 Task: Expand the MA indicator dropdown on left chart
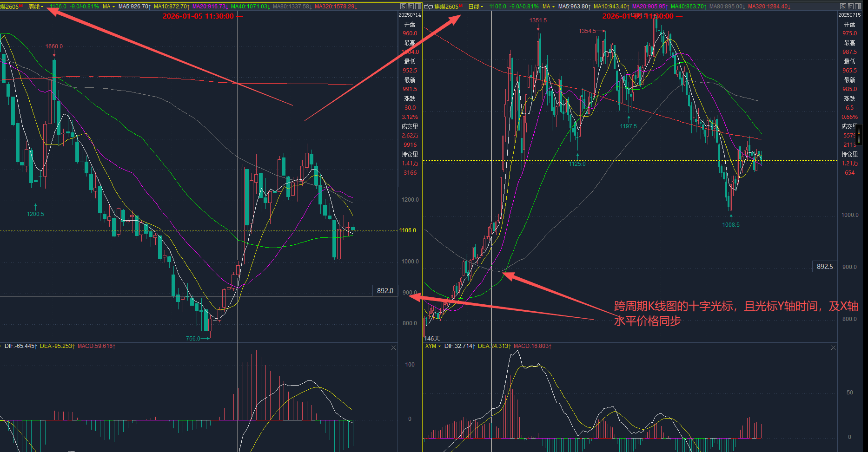tap(108, 7)
